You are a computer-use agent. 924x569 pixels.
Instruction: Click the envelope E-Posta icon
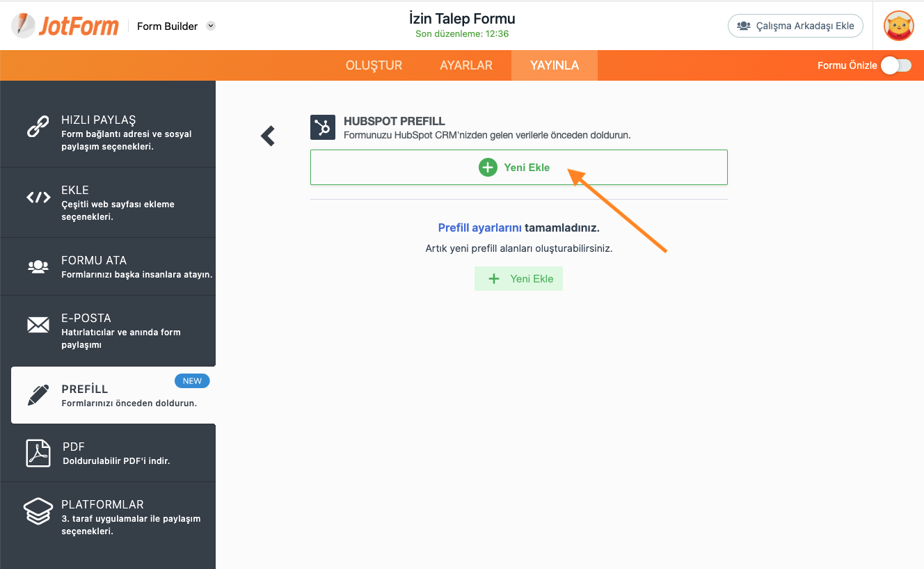pyautogui.click(x=38, y=325)
